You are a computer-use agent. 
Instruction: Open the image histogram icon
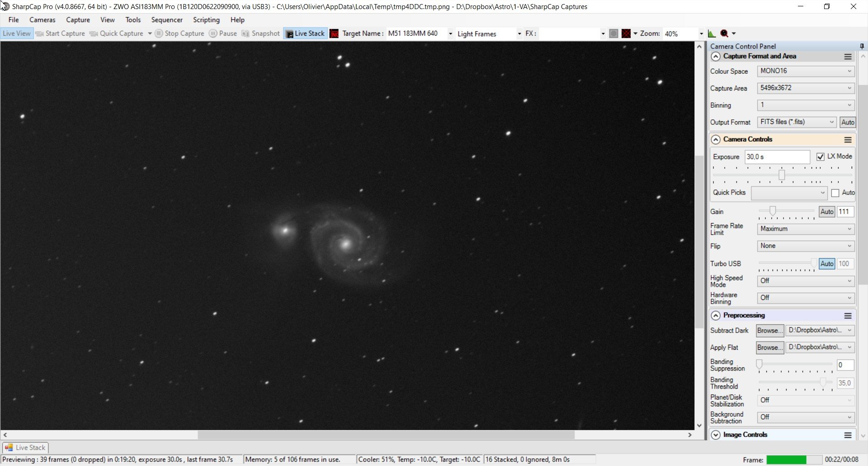(x=712, y=33)
